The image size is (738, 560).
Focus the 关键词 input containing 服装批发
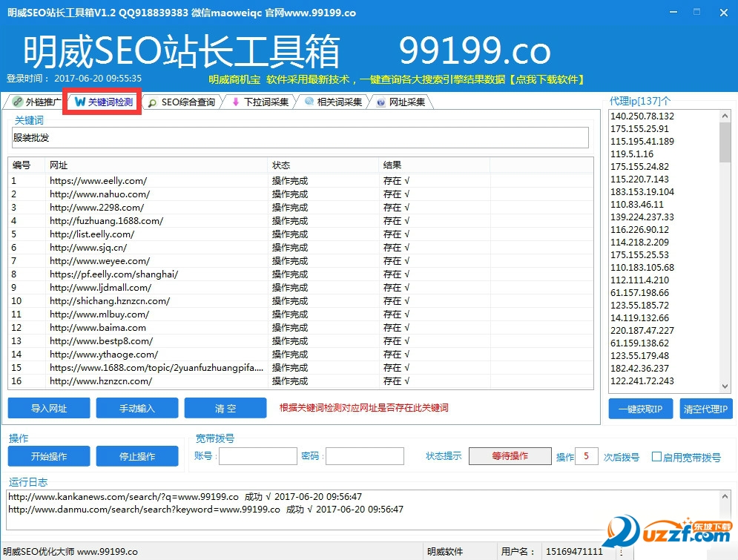click(300, 138)
